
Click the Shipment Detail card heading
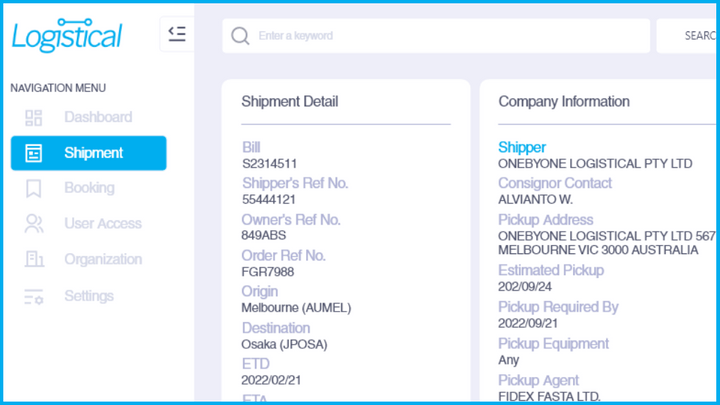[290, 102]
